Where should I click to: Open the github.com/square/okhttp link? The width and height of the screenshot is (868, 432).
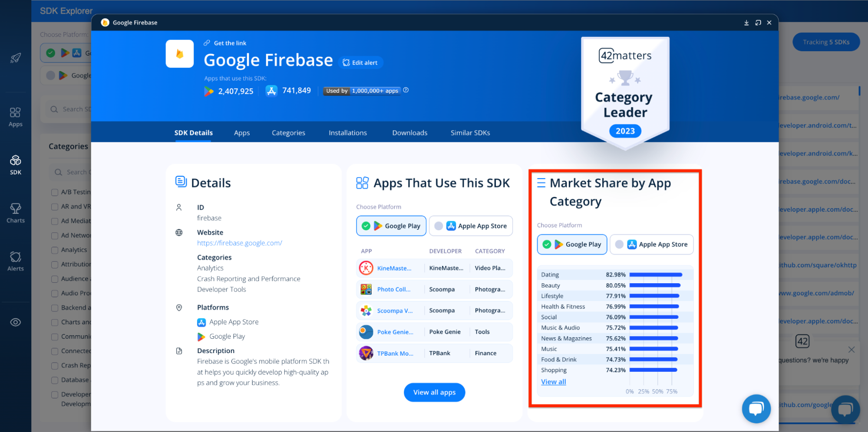818,265
